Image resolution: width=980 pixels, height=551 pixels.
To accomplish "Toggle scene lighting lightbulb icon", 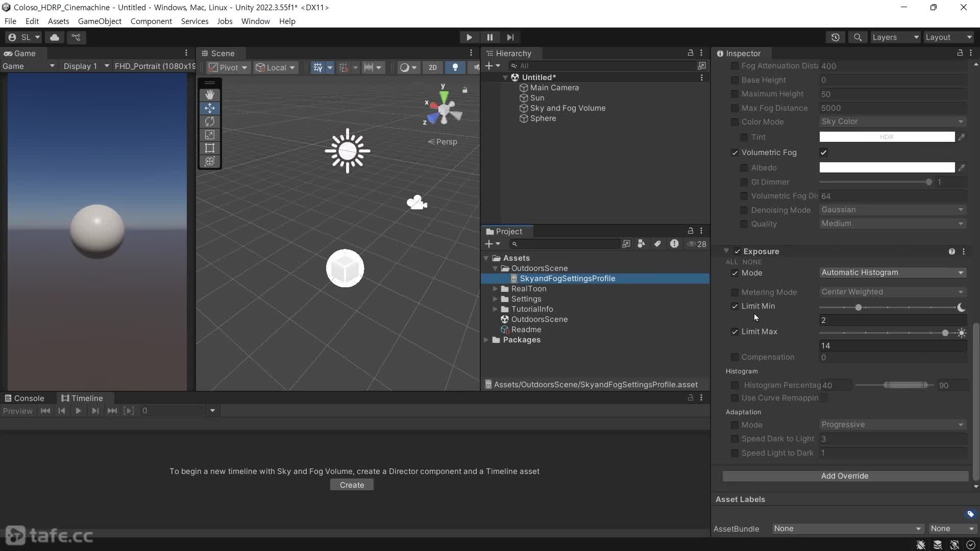I will click(455, 67).
